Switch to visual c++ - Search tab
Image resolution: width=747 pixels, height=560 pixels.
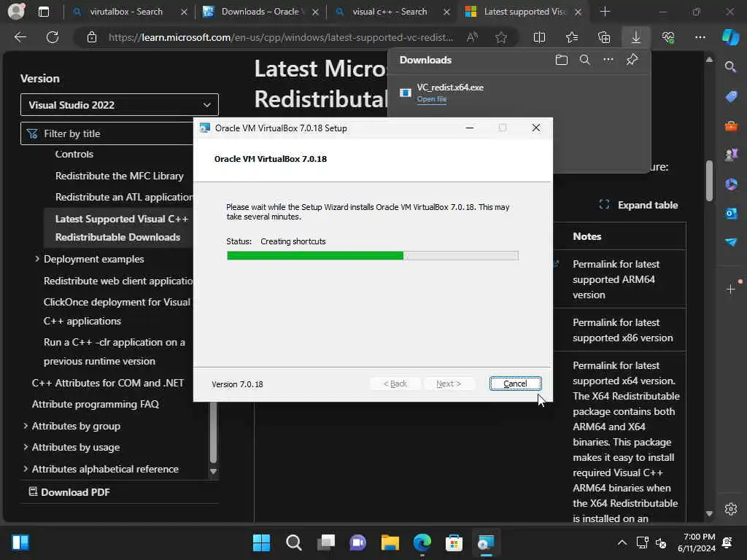tap(390, 12)
